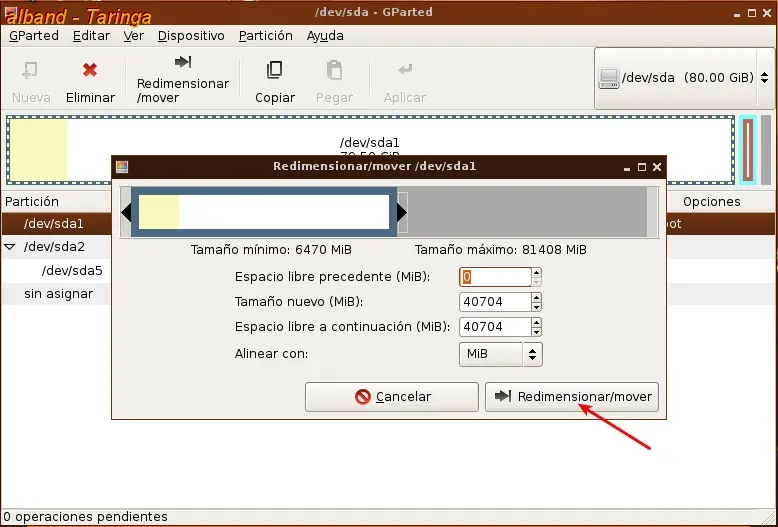Click the Tamaño máximo 81408 MiB label
778x527 pixels.
[501, 250]
